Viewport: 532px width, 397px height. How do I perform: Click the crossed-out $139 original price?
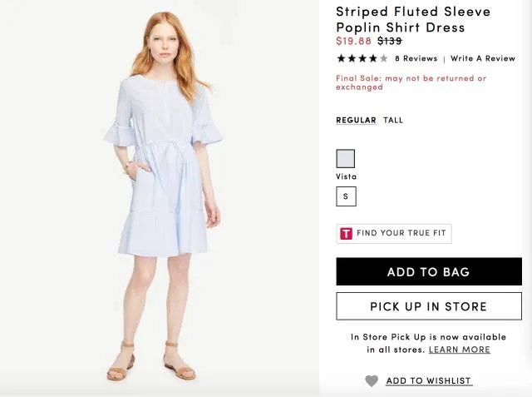click(390, 41)
